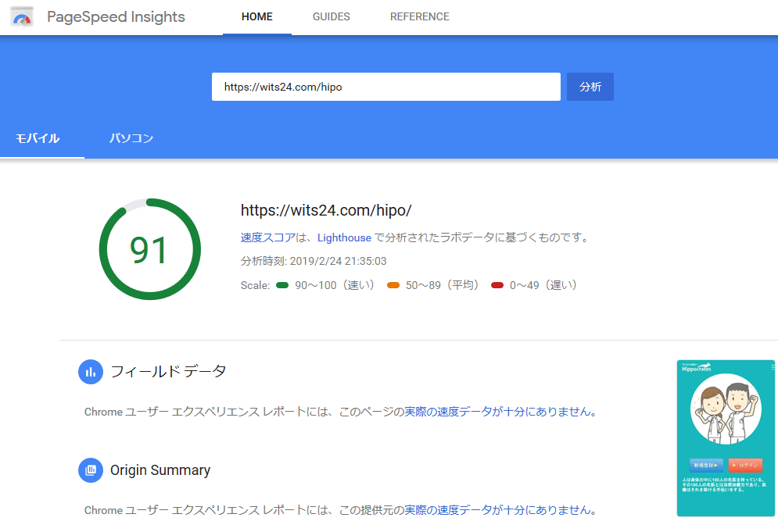Open the REFERENCE tab
The image size is (778, 532).
[x=419, y=17]
